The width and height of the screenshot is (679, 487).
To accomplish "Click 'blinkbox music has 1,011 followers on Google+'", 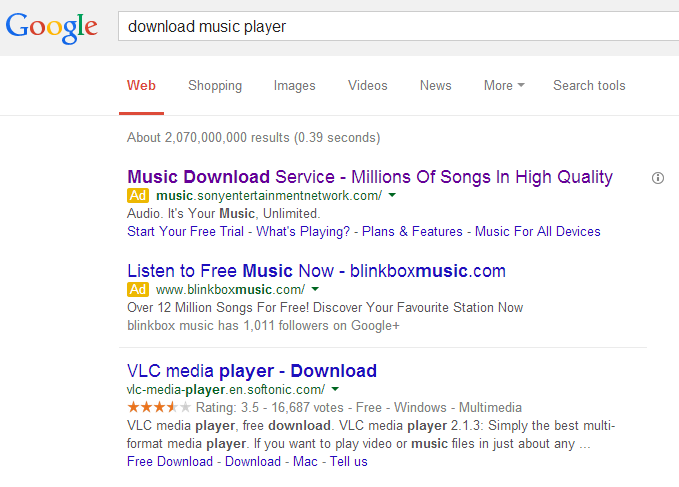I will coord(263,326).
